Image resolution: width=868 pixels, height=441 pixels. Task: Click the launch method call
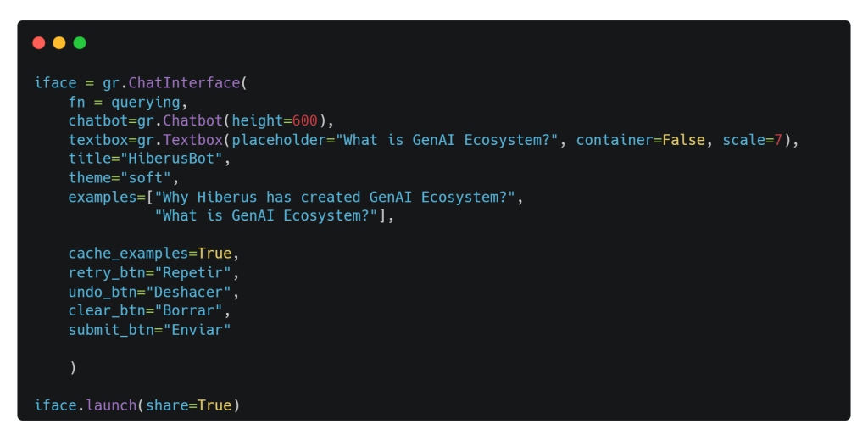(111, 405)
